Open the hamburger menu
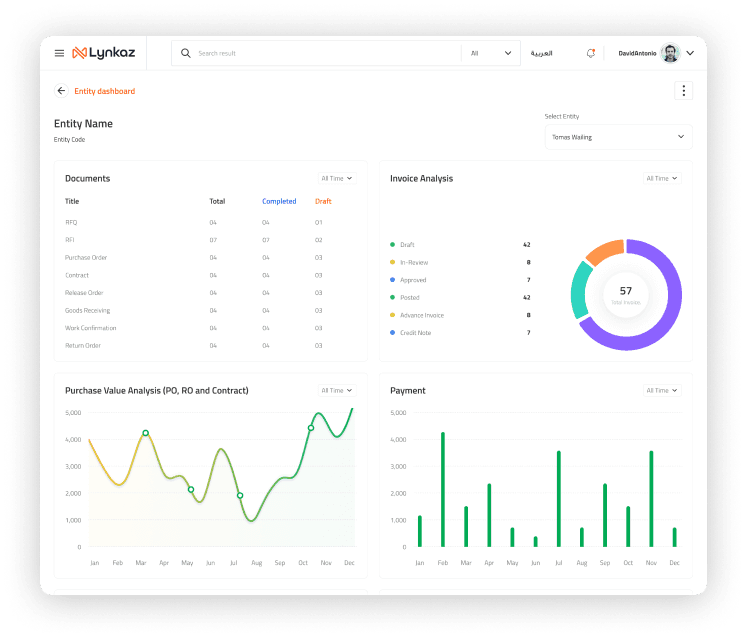 click(x=59, y=53)
